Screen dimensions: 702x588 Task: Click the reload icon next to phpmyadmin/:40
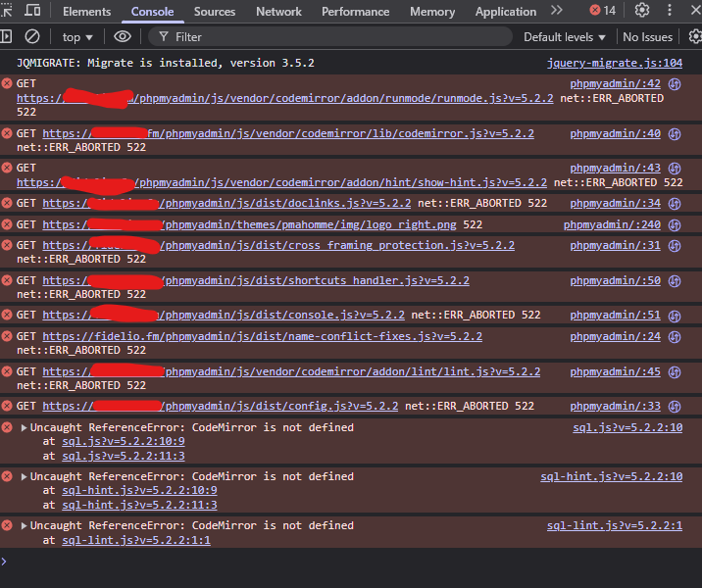click(675, 134)
